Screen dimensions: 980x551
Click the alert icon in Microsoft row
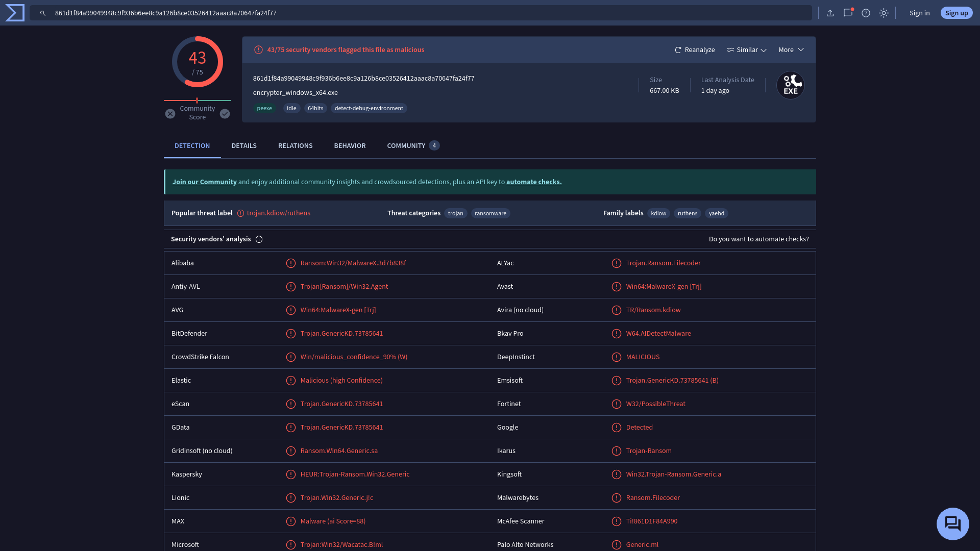click(291, 545)
